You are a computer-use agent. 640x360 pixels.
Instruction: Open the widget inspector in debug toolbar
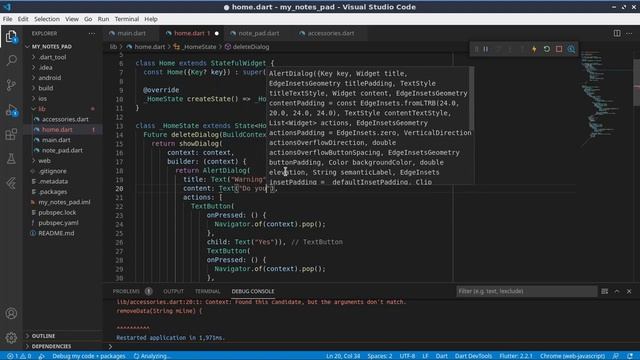click(571, 49)
